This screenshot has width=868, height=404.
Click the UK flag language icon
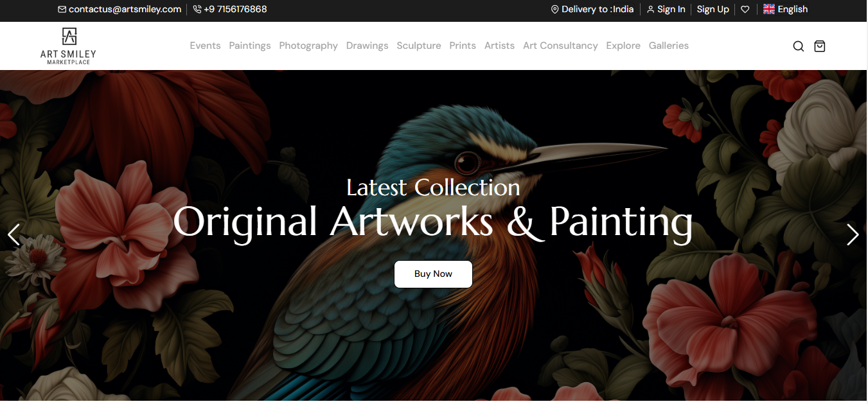(x=769, y=10)
